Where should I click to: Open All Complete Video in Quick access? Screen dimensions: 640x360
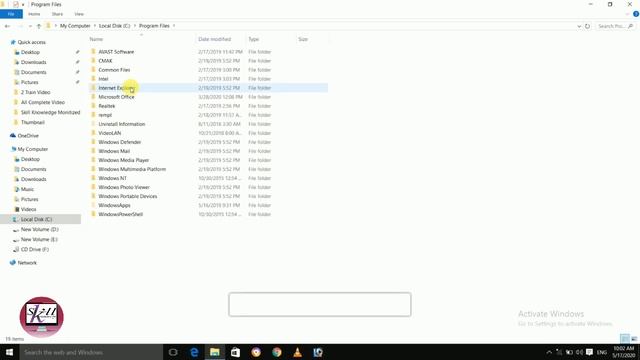point(42,102)
